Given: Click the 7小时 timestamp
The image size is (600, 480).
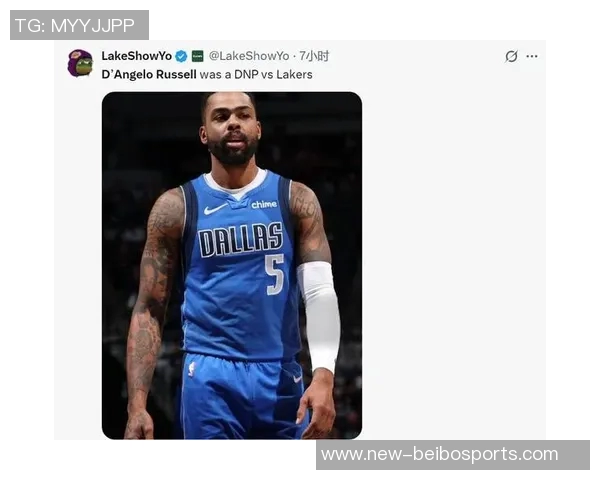Looking at the screenshot, I should pos(314,56).
